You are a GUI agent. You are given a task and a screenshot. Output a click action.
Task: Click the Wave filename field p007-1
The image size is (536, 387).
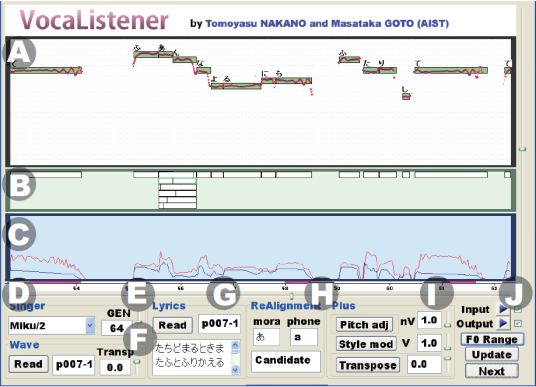tap(73, 365)
